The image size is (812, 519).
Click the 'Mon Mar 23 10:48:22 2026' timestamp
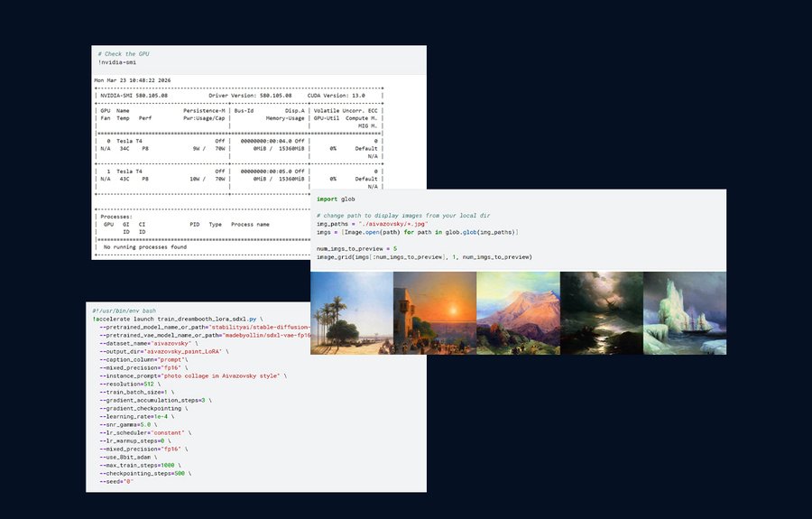click(133, 80)
